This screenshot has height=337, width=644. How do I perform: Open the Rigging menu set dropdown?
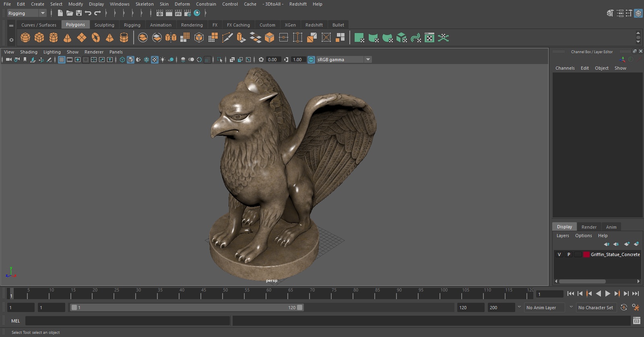click(43, 13)
